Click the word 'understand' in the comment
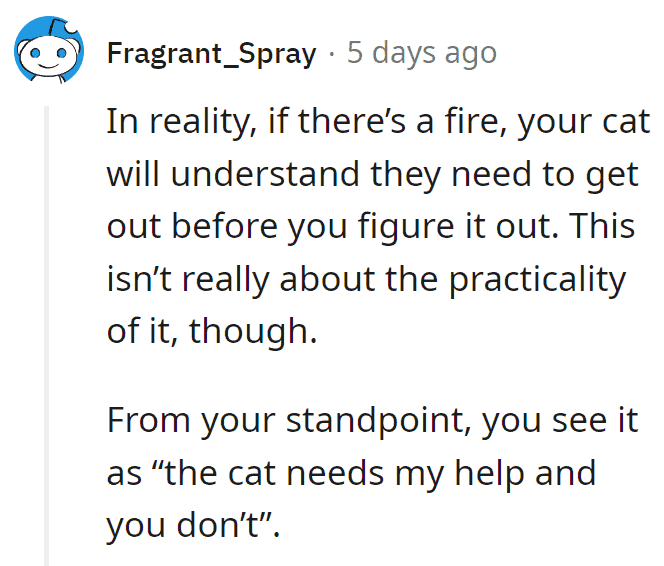 (265, 174)
